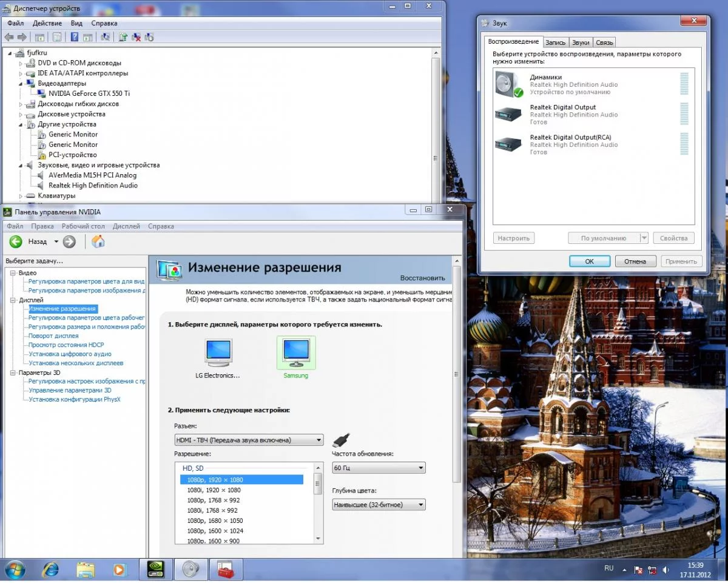Click the help icon in Device Manager toolbar
728x583 pixels.
pyautogui.click(x=75, y=38)
